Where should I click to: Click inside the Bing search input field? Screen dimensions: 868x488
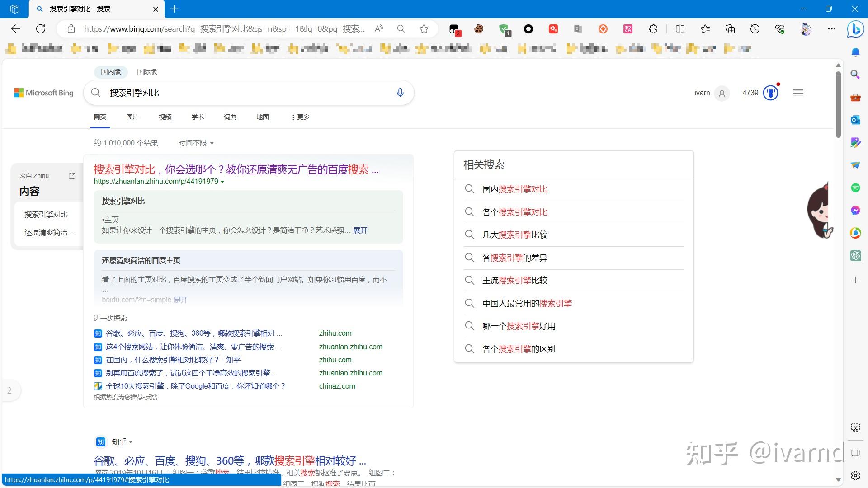click(249, 93)
